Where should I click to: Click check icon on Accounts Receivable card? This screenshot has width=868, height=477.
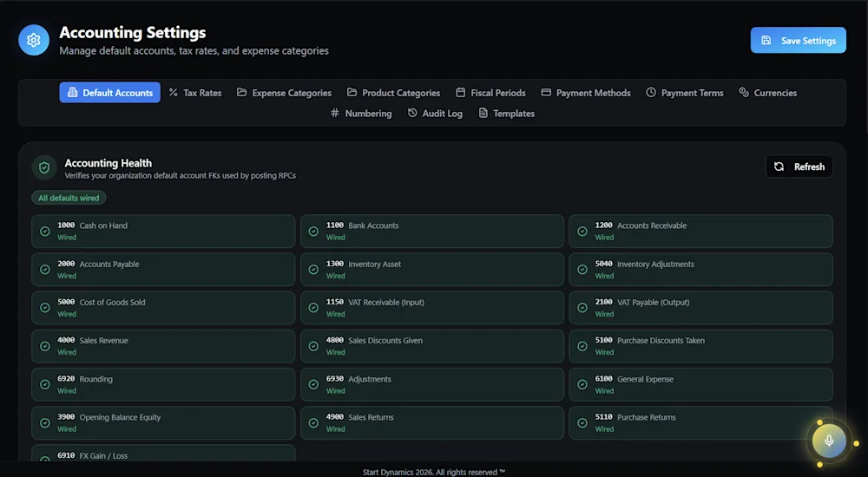click(x=582, y=232)
